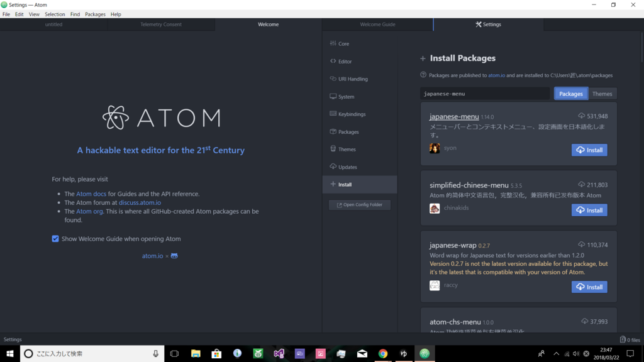This screenshot has height=362, width=644.
Task: Open japanese-menu package title
Action: tap(454, 116)
